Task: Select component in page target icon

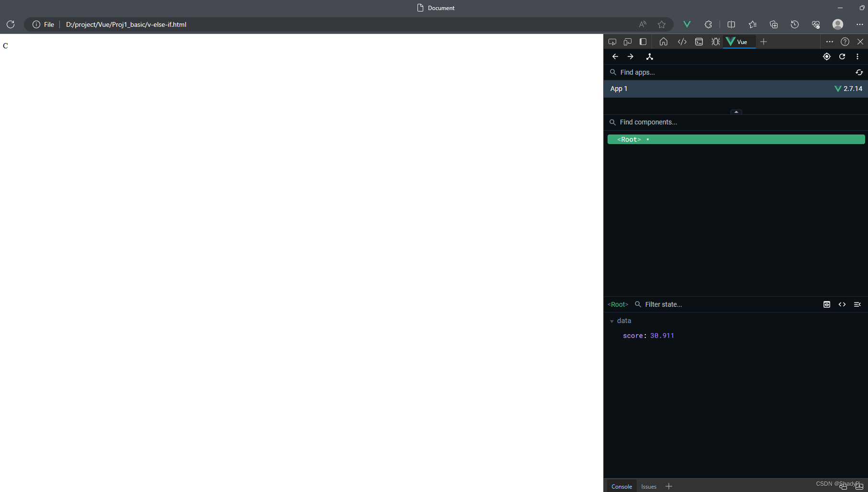Action: pos(827,56)
